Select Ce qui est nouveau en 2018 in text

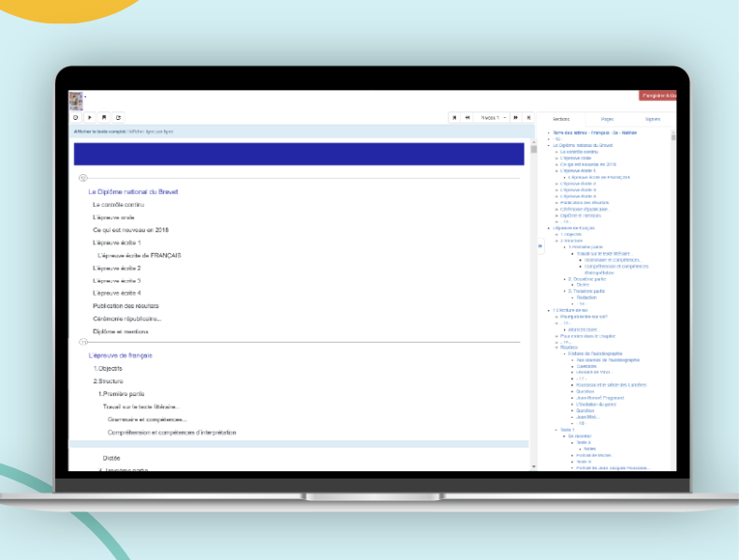coord(130,230)
